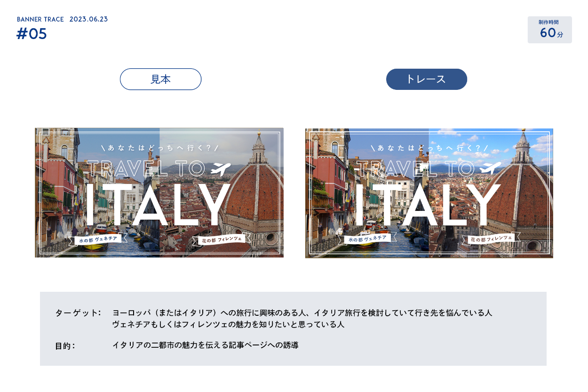This screenshot has height=392, width=588.
Task: Click TRAVEL TO outlined text in right banner
Action: pyautogui.click(x=415, y=168)
